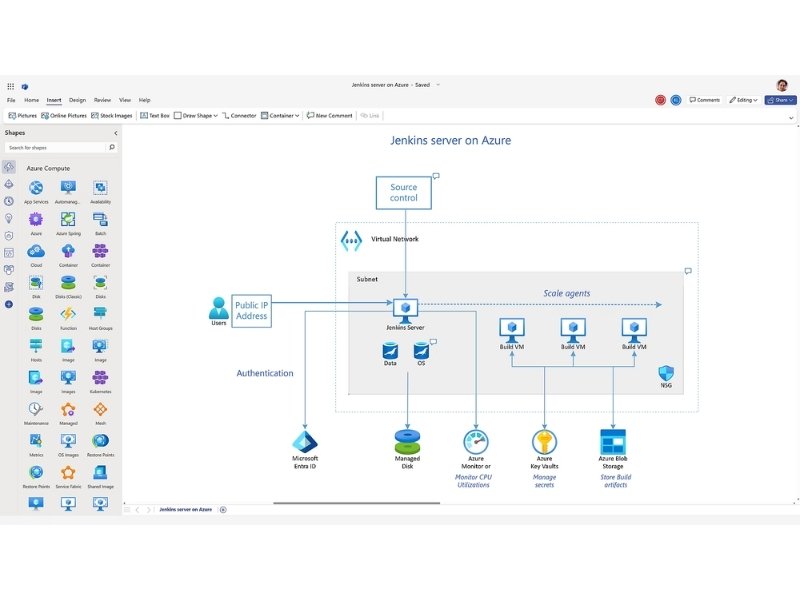The image size is (800, 600).
Task: Select the Public IP Address box
Action: (x=252, y=311)
